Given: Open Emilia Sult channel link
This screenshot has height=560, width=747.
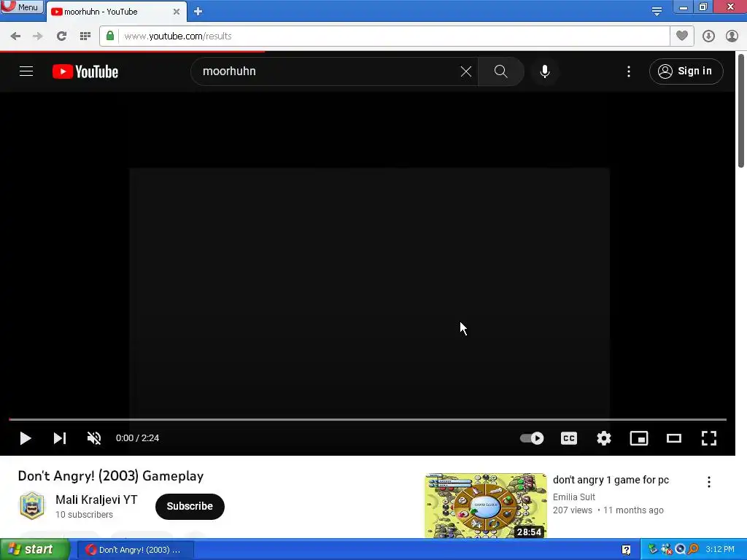Looking at the screenshot, I should pyautogui.click(x=574, y=497).
